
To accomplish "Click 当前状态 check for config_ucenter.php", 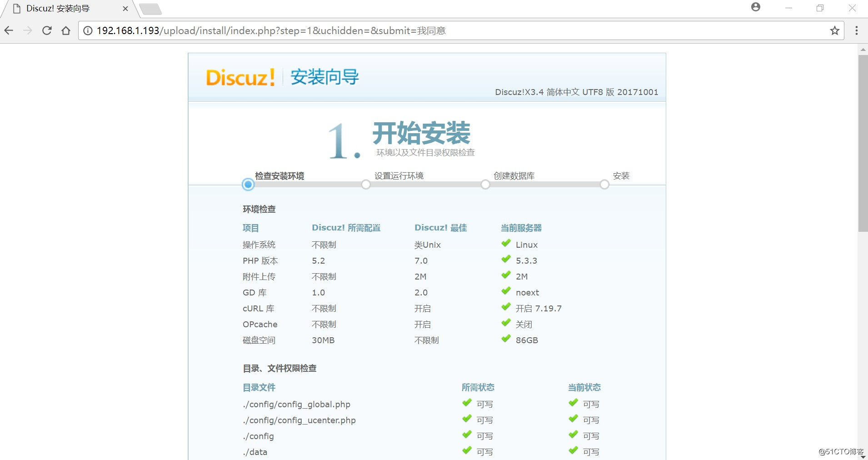I will [573, 419].
